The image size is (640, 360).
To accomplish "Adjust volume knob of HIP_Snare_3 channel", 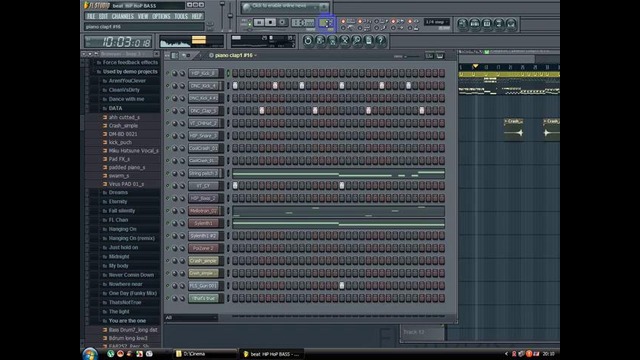I will click(182, 136).
